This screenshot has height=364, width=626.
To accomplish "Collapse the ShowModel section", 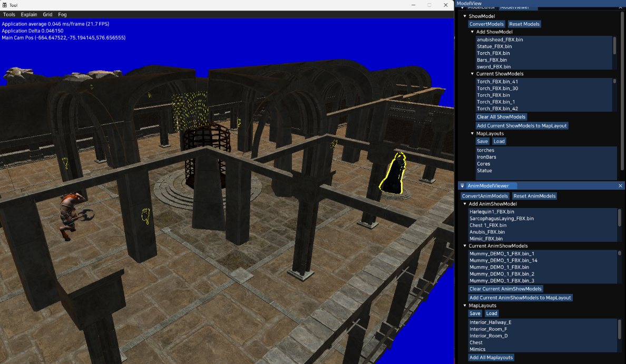I will 465,16.
